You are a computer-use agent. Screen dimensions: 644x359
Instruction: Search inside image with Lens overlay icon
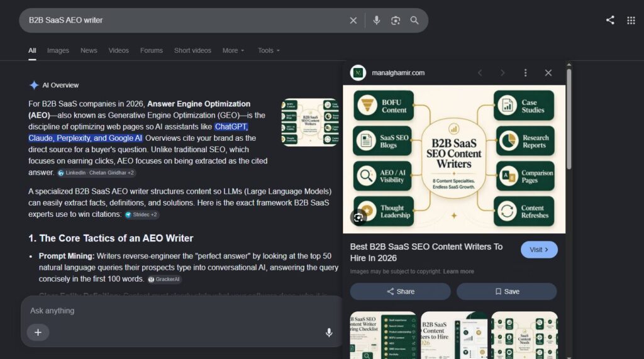pyautogui.click(x=358, y=218)
